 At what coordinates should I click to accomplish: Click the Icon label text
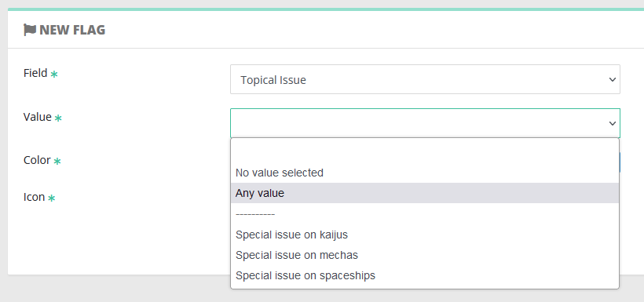(x=34, y=197)
